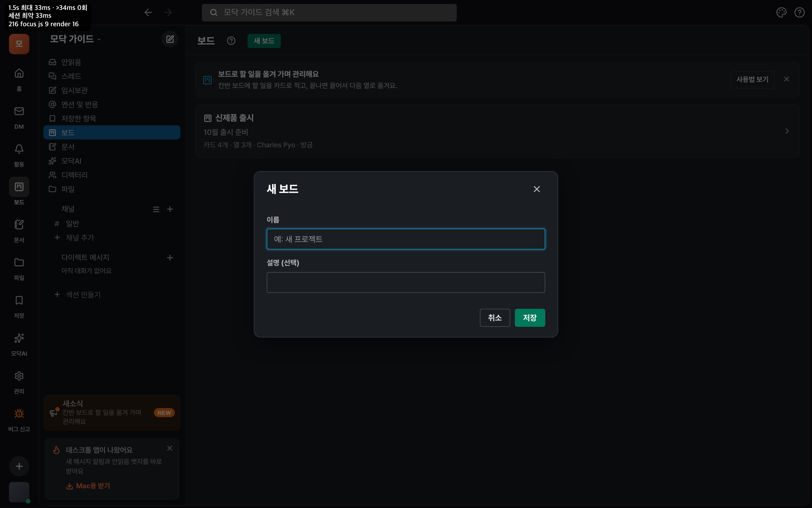The width and height of the screenshot is (812, 508).
Task: Open the channel list options icon
Action: click(156, 209)
